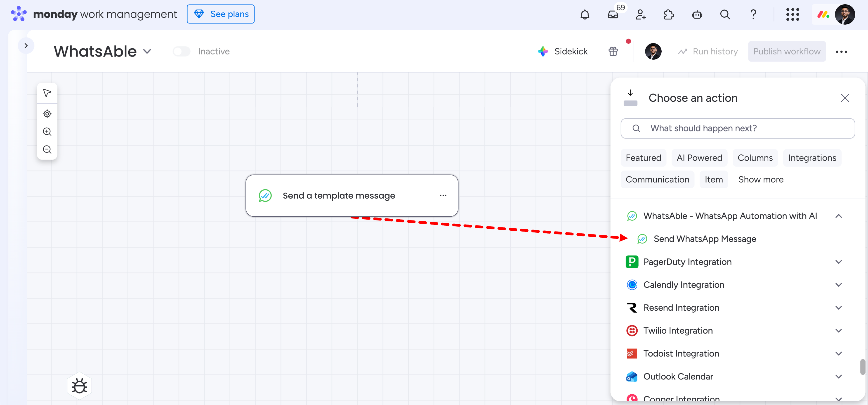Image resolution: width=868 pixels, height=405 pixels.
Task: Click the fit-to-view target icon
Action: [x=47, y=114]
